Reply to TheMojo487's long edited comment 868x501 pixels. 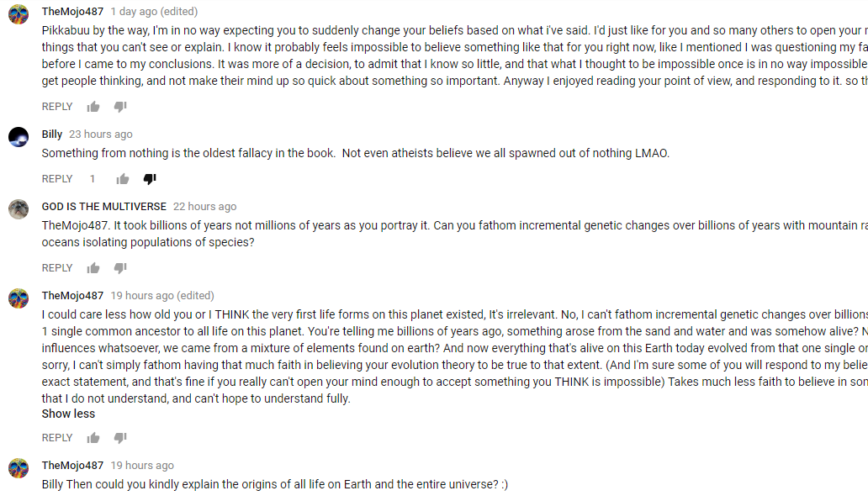pos(57,437)
